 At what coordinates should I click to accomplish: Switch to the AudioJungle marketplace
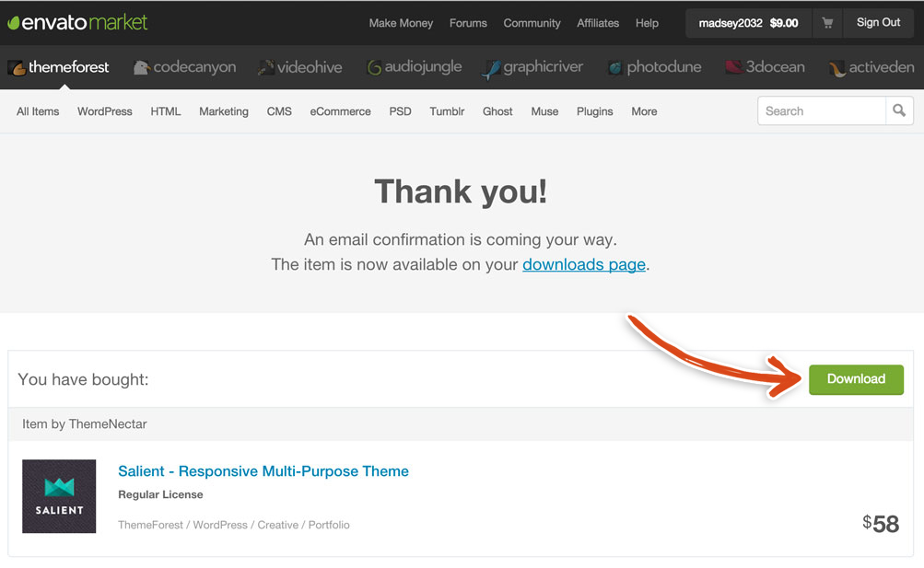[x=415, y=67]
